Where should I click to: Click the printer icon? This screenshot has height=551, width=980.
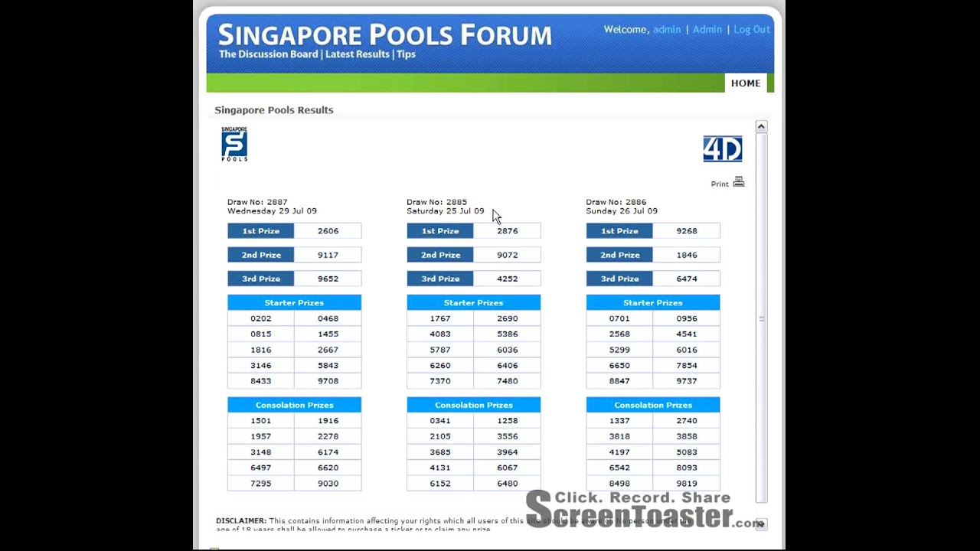pos(739,182)
